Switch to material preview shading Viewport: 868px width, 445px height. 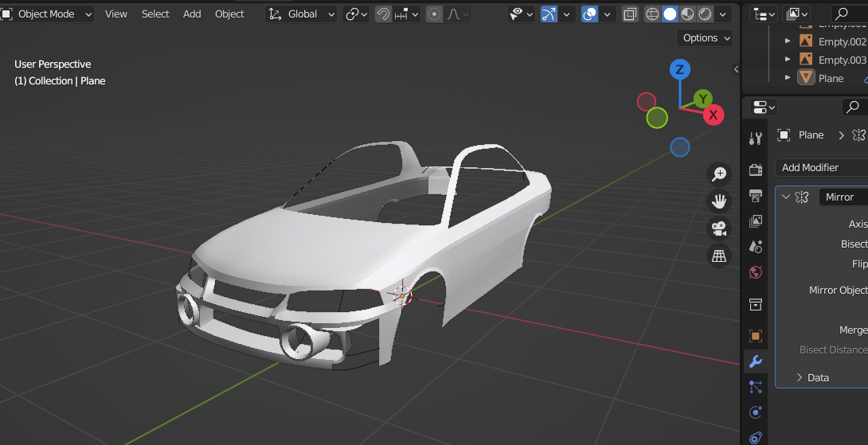click(687, 14)
